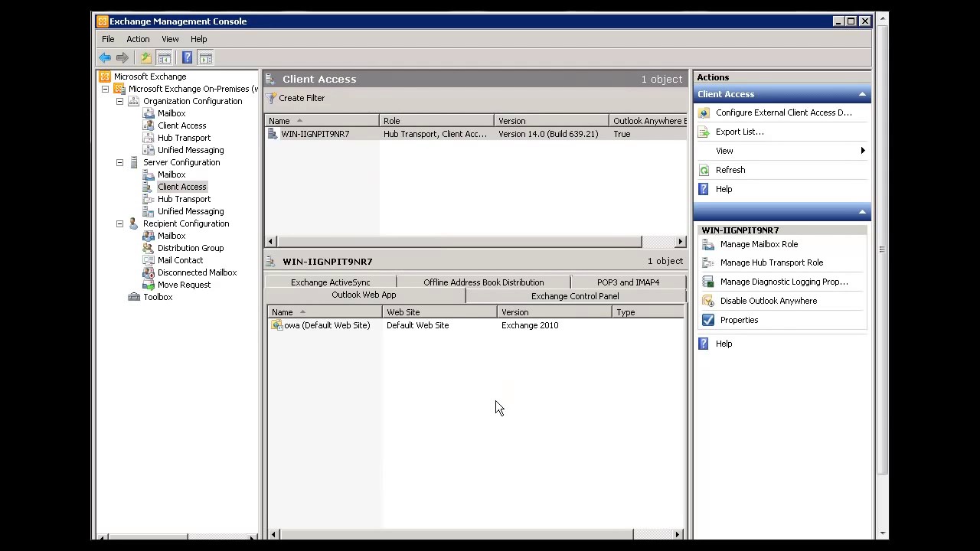980x551 pixels.
Task: Click the Back arrow toolbar icon
Action: pos(105,57)
